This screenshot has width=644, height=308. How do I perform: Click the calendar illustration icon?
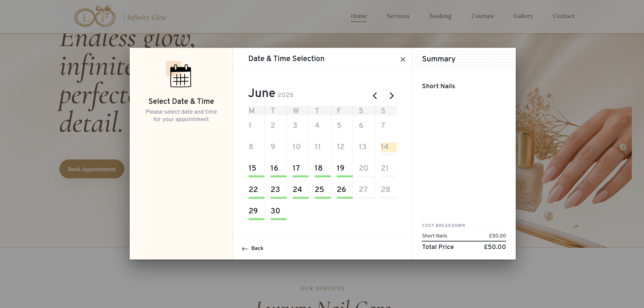(x=179, y=74)
